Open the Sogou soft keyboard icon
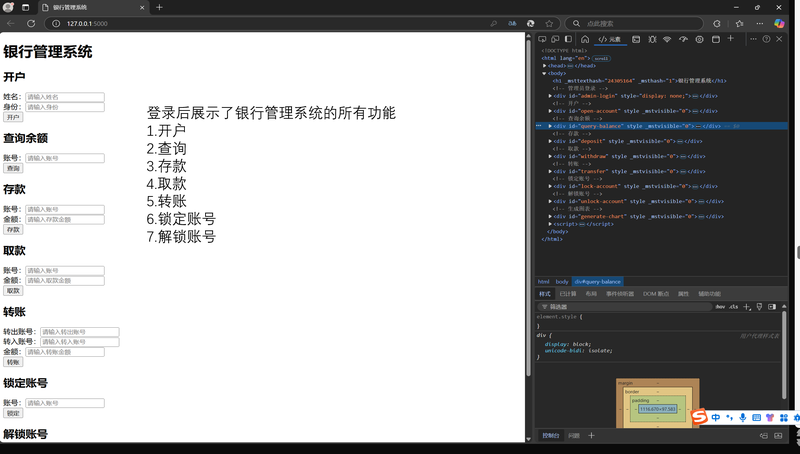The width and height of the screenshot is (800, 454). (757, 417)
